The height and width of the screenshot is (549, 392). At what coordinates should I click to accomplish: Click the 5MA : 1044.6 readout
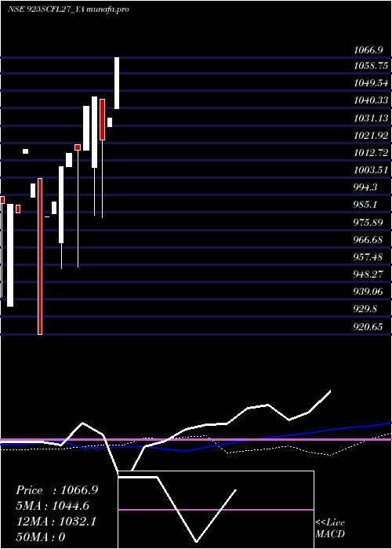(53, 506)
